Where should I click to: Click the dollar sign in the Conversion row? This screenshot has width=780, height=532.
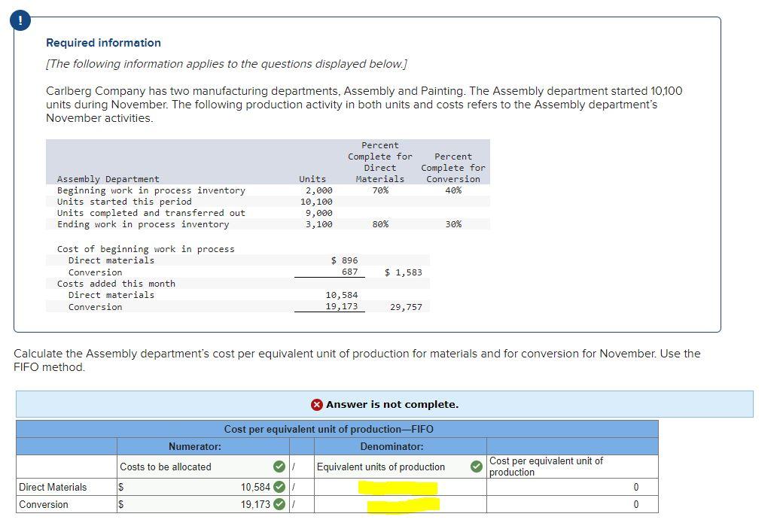point(120,505)
